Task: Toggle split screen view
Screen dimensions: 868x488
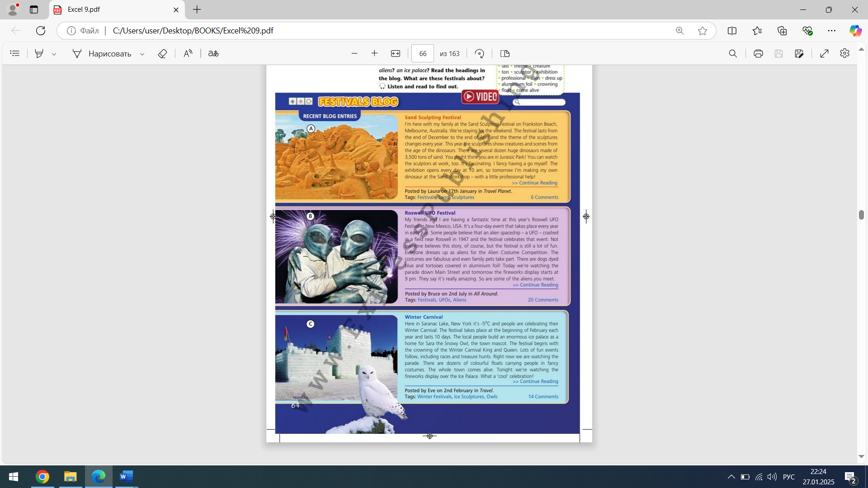Action: [x=732, y=31]
